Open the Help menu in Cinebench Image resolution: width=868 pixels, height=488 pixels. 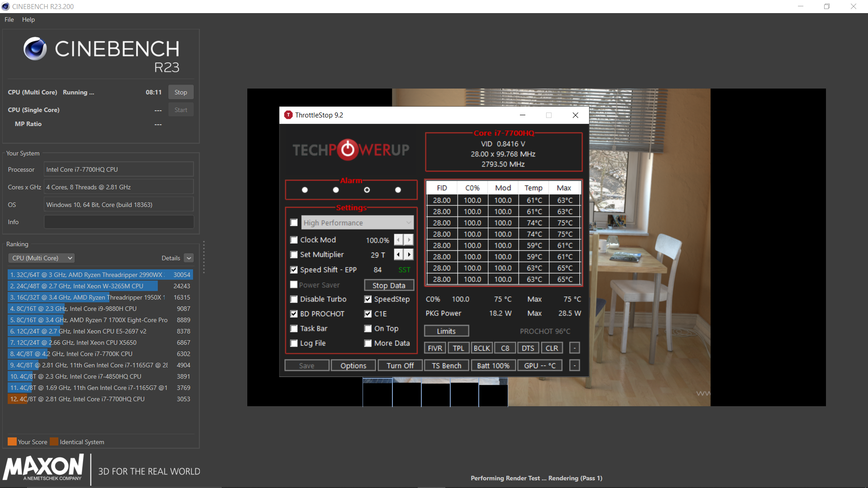point(28,20)
